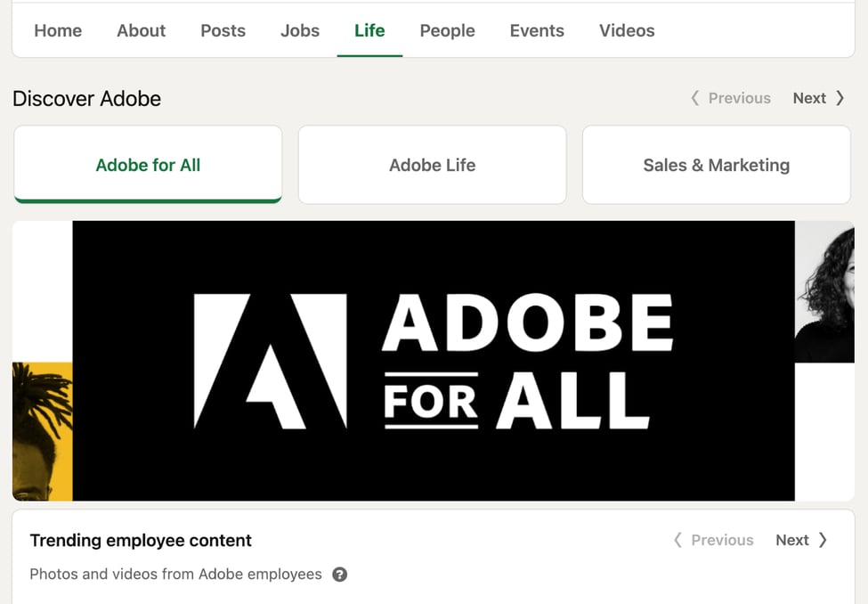Switch to the Videos tab
The height and width of the screenshot is (604, 868).
coord(627,30)
